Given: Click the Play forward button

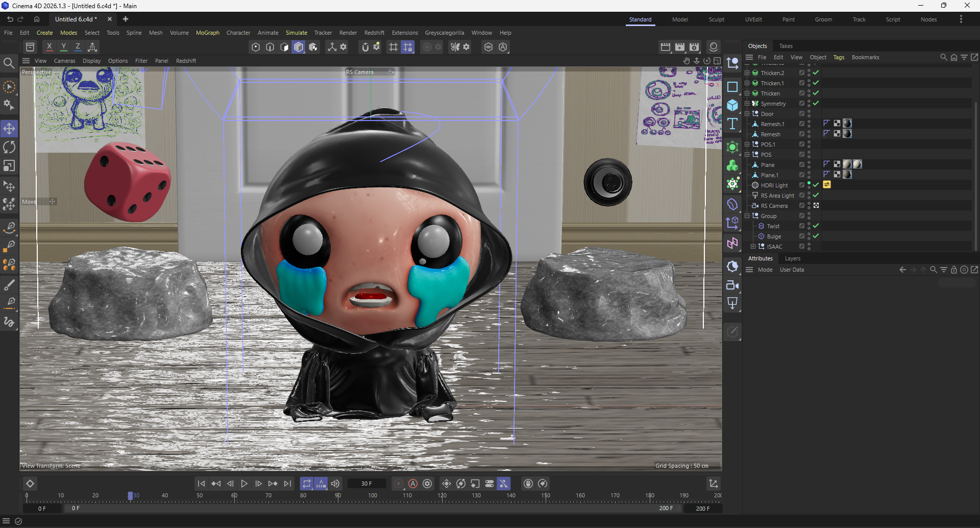Looking at the screenshot, I should [x=244, y=484].
